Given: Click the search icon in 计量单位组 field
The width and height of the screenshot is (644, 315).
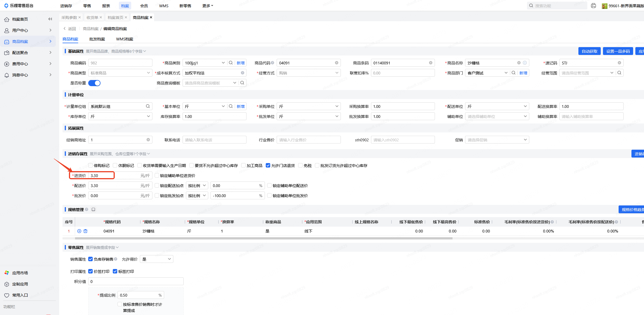Looking at the screenshot, I should pos(148,106).
